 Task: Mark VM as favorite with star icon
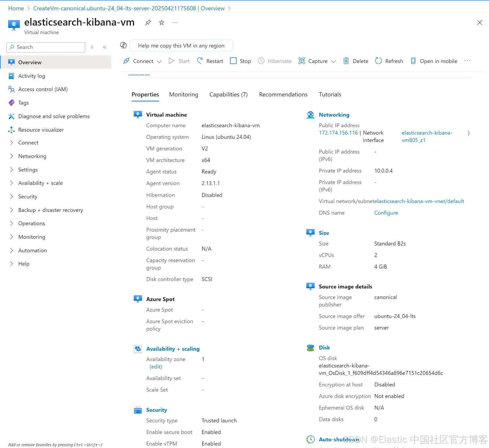point(162,22)
